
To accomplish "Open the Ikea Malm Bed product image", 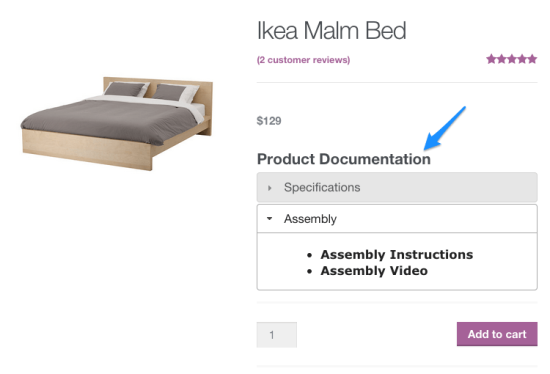I will click(117, 123).
